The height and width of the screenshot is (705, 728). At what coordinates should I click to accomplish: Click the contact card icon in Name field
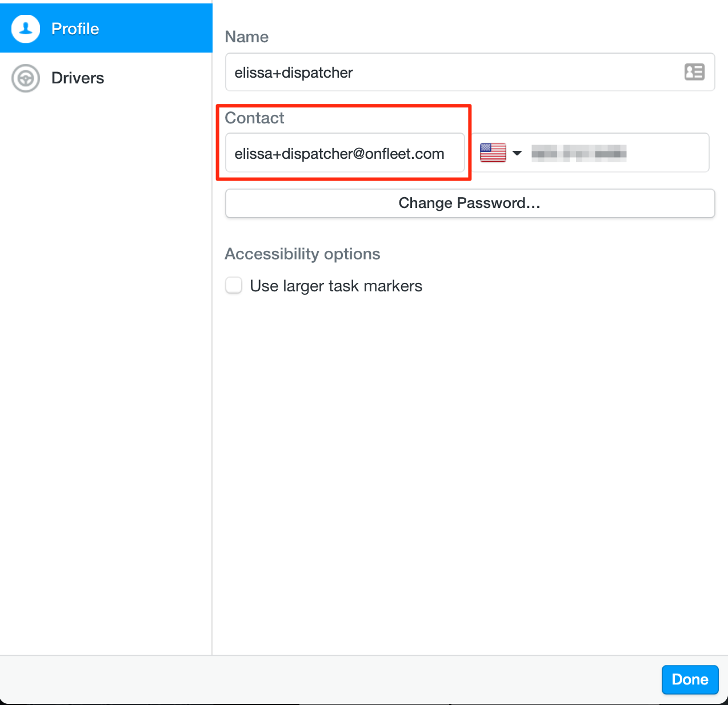[694, 72]
